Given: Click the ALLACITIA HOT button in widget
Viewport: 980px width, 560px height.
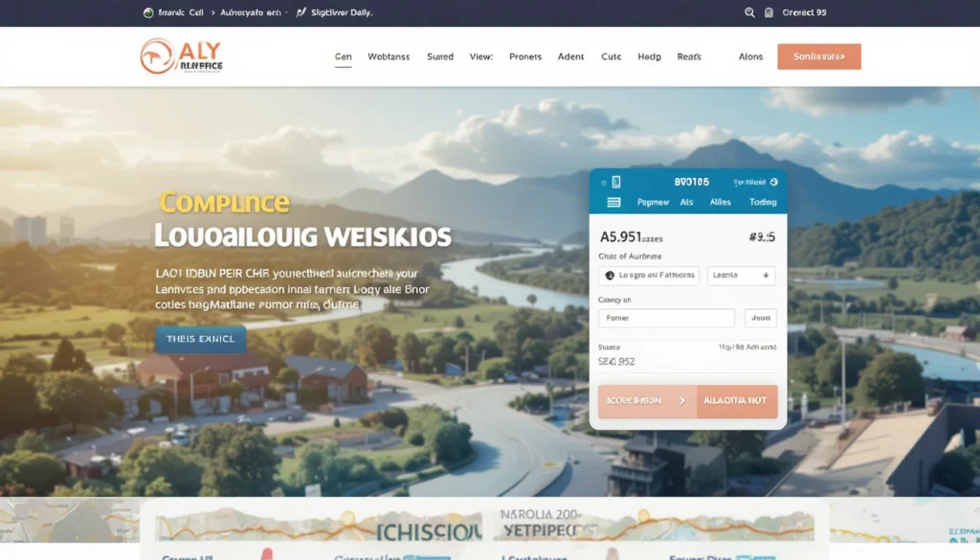Looking at the screenshot, I should coord(737,401).
